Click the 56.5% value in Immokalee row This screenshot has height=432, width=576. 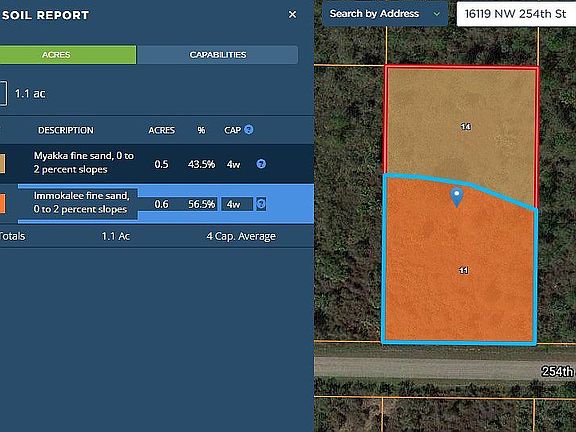[201, 204]
